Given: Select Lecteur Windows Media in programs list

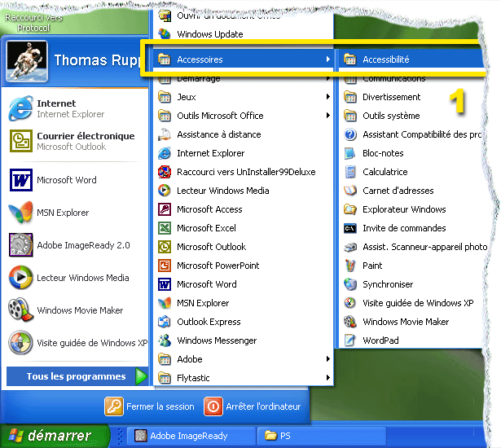Looking at the screenshot, I should tap(244, 191).
